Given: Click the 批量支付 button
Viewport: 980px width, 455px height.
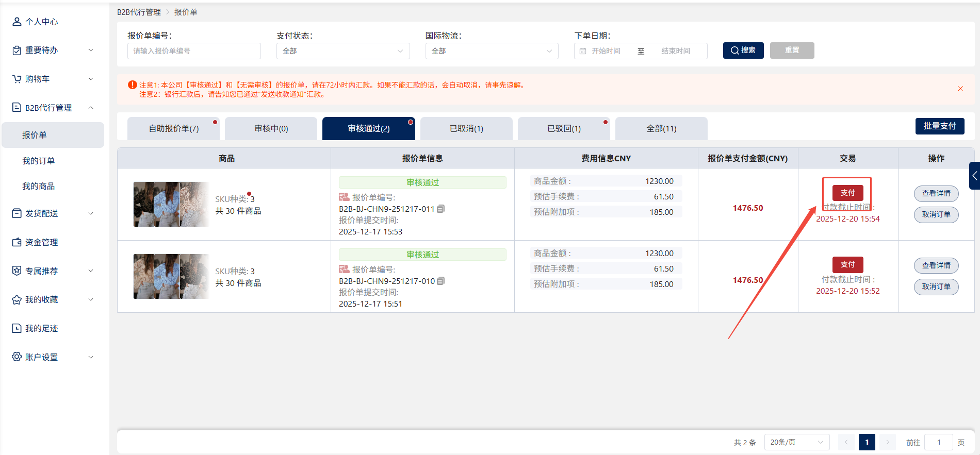Looking at the screenshot, I should point(940,126).
